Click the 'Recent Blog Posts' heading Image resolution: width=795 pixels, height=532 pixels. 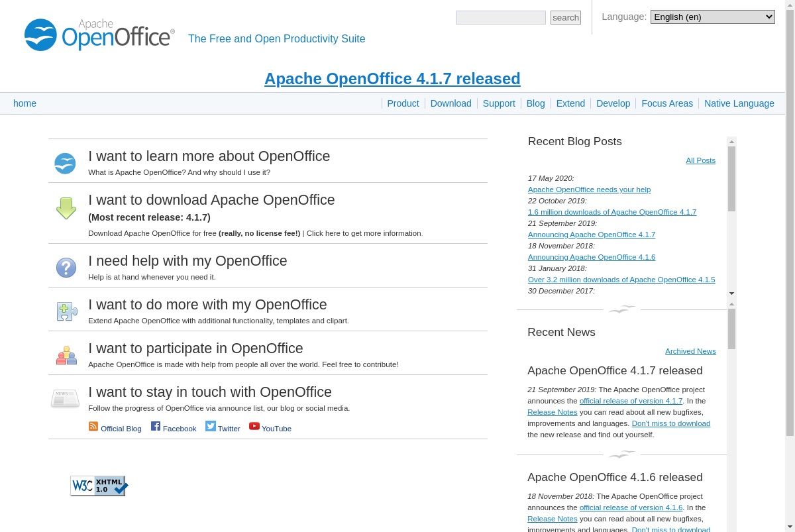pyautogui.click(x=575, y=141)
